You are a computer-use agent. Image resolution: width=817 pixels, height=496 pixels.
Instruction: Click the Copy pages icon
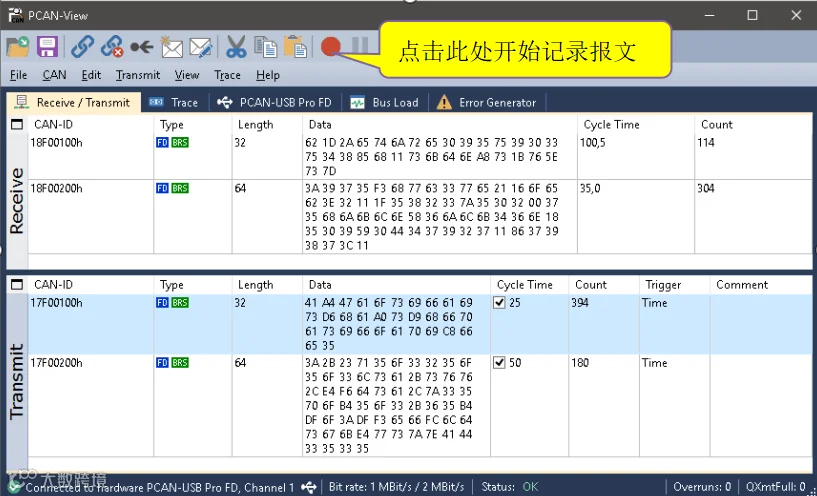click(266, 47)
